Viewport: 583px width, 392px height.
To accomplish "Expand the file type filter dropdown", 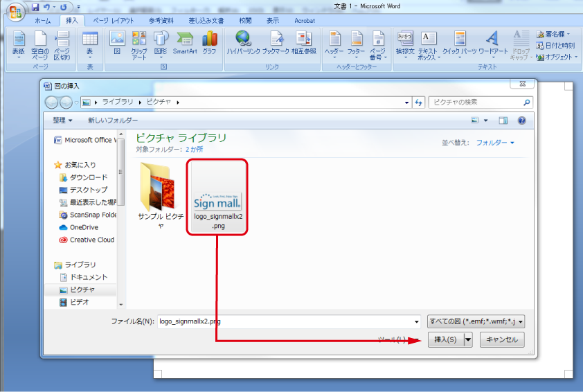I will (x=476, y=321).
